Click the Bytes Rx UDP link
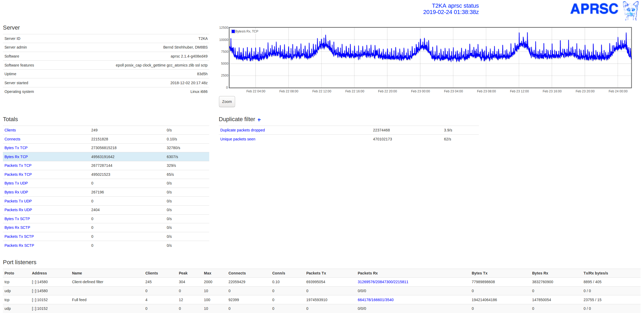Image resolution: width=644 pixels, height=313 pixels. (x=16, y=192)
